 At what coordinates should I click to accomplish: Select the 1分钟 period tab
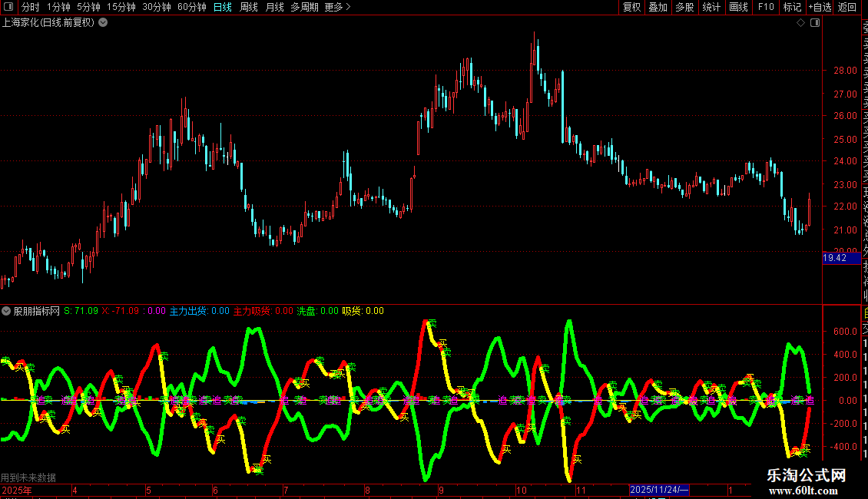point(58,7)
